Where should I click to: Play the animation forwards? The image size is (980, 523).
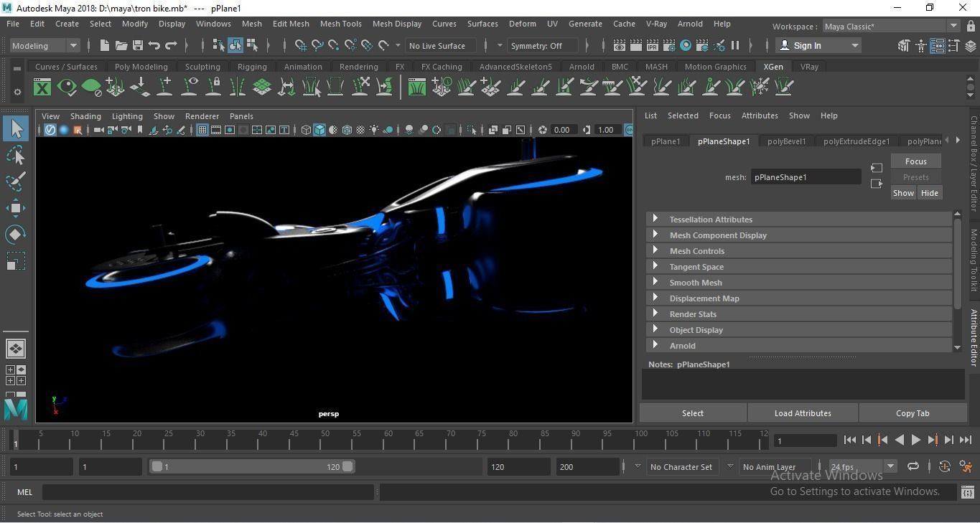click(x=916, y=440)
